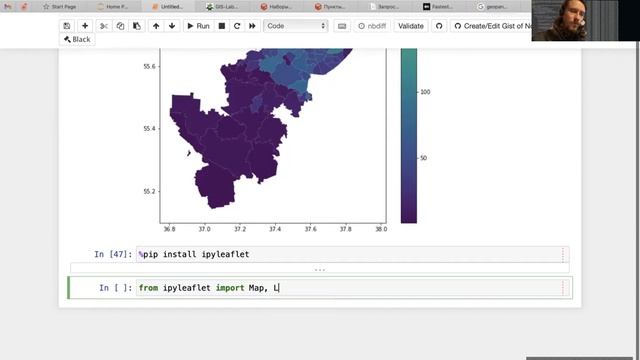Open the geopan... Google search tab

point(493,7)
